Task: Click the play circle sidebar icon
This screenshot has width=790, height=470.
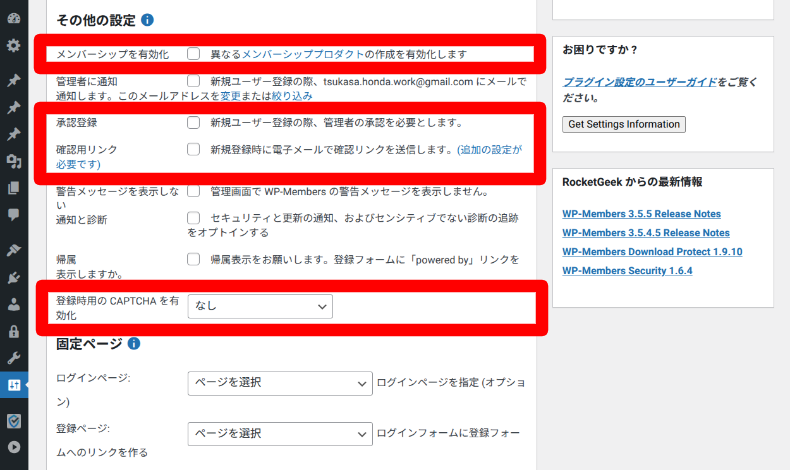Action: [x=14, y=447]
